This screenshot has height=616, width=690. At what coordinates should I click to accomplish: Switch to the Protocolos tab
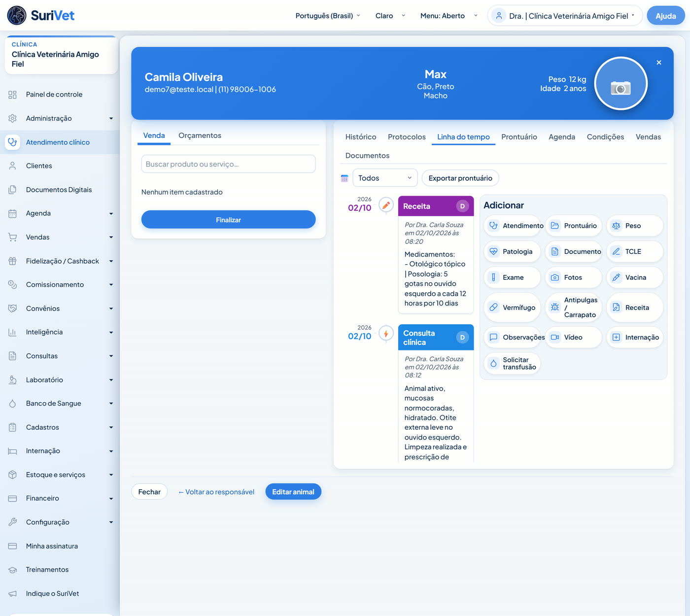[x=407, y=137]
